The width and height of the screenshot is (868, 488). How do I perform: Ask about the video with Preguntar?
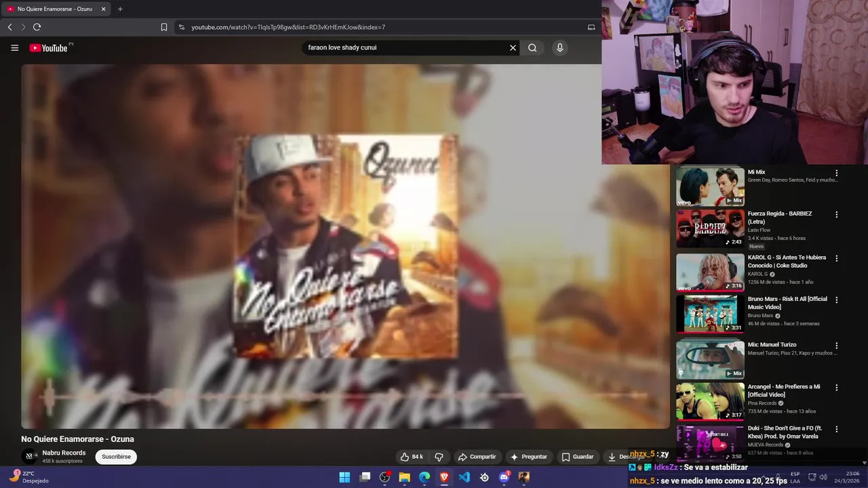(529, 457)
